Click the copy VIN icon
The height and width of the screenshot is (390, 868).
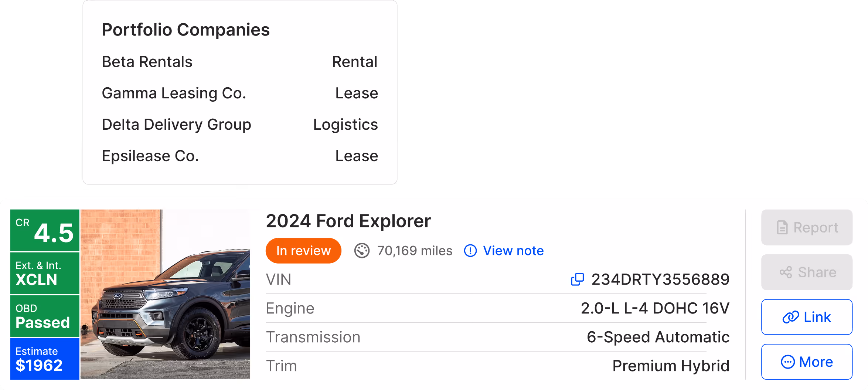point(577,279)
